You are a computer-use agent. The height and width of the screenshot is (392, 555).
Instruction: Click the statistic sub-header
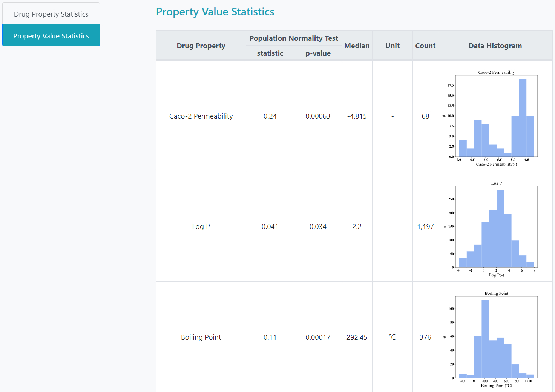coord(270,53)
